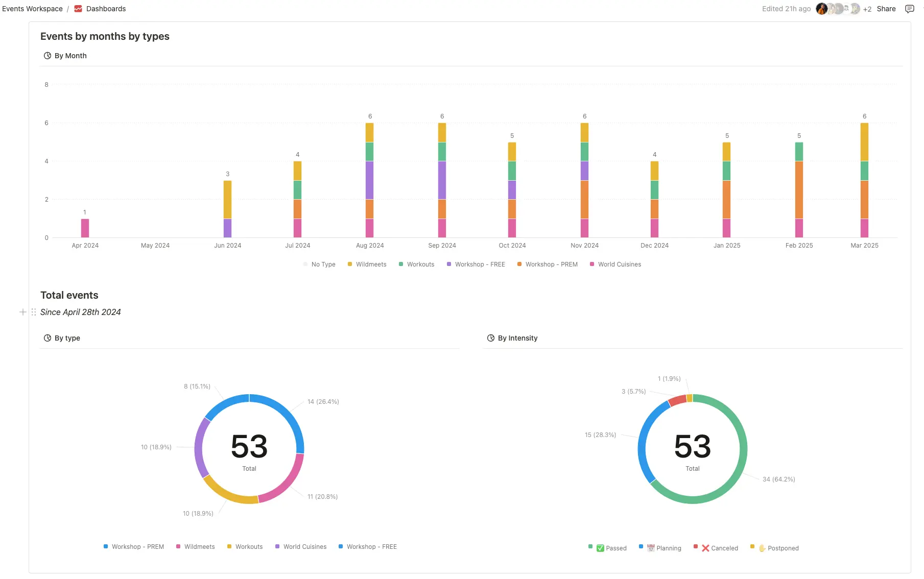This screenshot has width=924, height=579.
Task: Click the Events by months by types heading
Action: click(x=105, y=36)
